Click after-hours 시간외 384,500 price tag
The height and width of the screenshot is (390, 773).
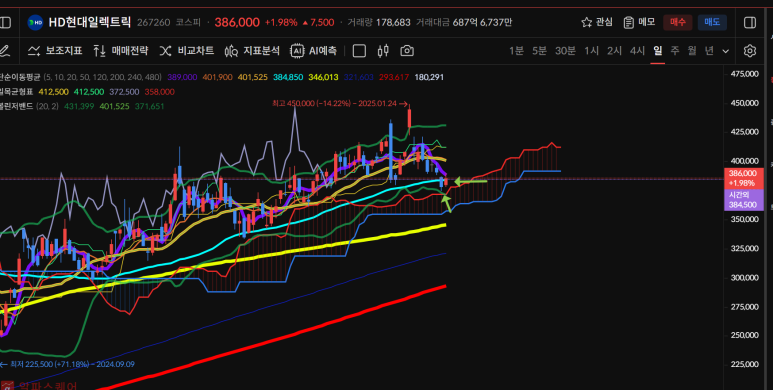(743, 200)
